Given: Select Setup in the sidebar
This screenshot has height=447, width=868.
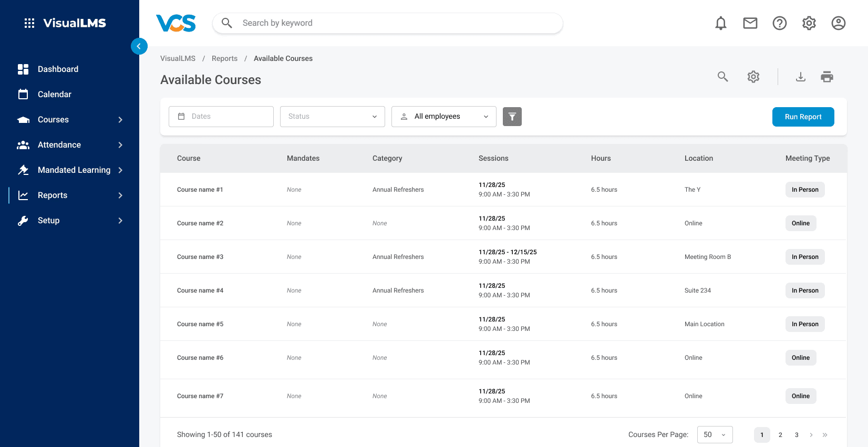Looking at the screenshot, I should (x=48, y=221).
